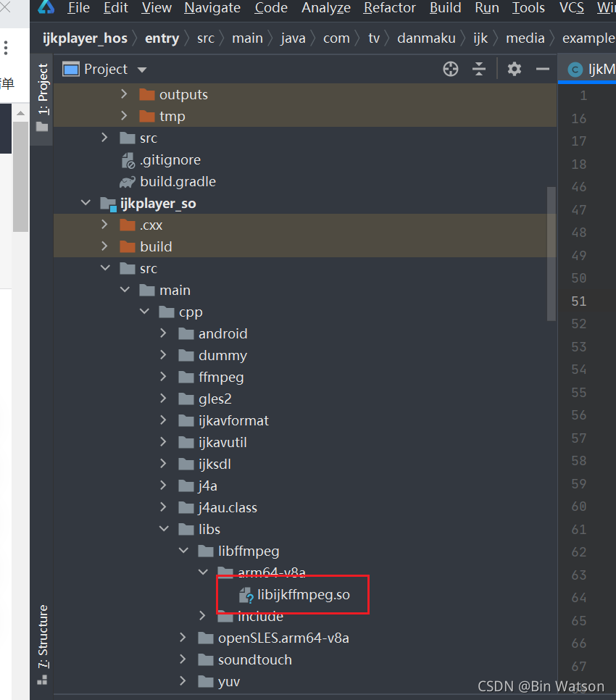Screen dimensions: 616x700
Task: Click editor gutter line number 51
Action: pos(578,301)
